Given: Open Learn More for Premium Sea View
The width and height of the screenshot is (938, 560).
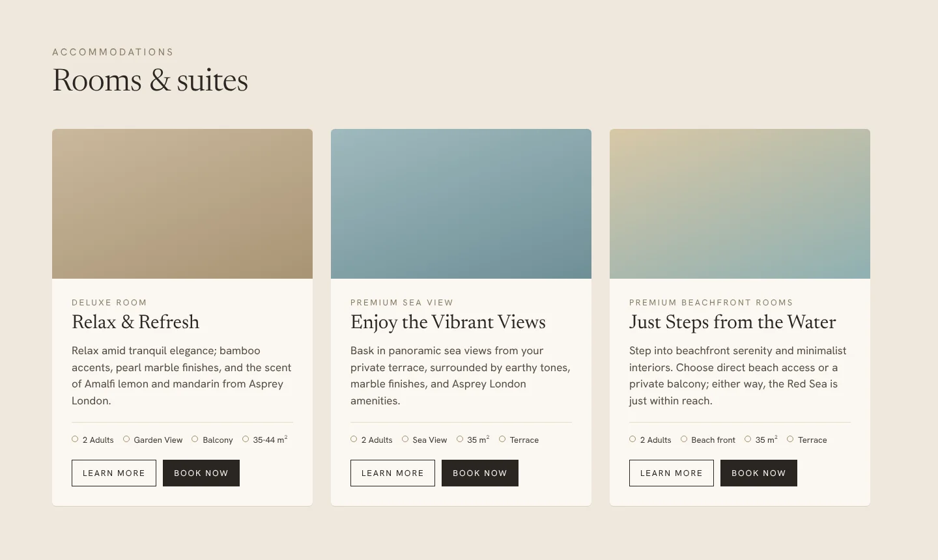Looking at the screenshot, I should 393,473.
